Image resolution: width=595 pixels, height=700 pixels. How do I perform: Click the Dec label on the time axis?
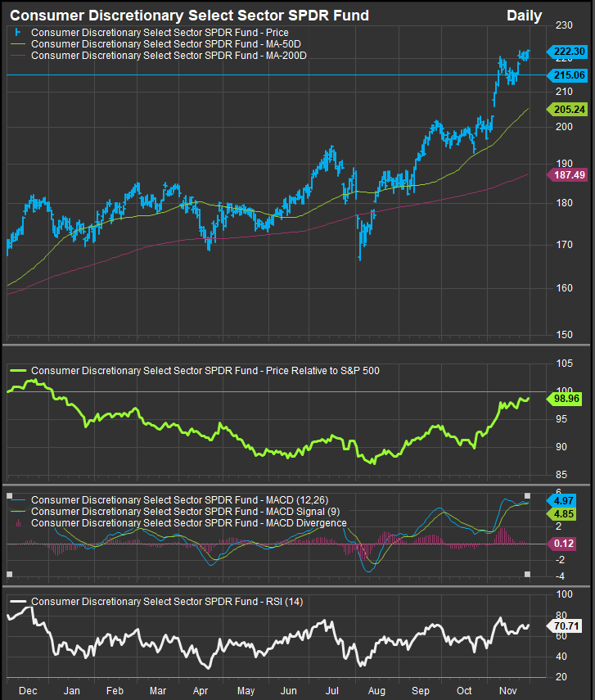28,691
